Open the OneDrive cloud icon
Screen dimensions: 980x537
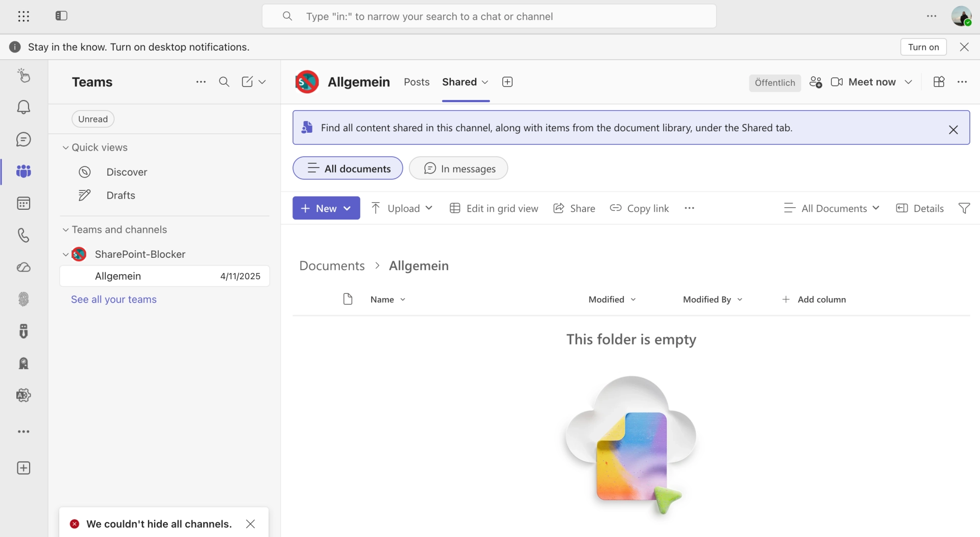pyautogui.click(x=23, y=267)
